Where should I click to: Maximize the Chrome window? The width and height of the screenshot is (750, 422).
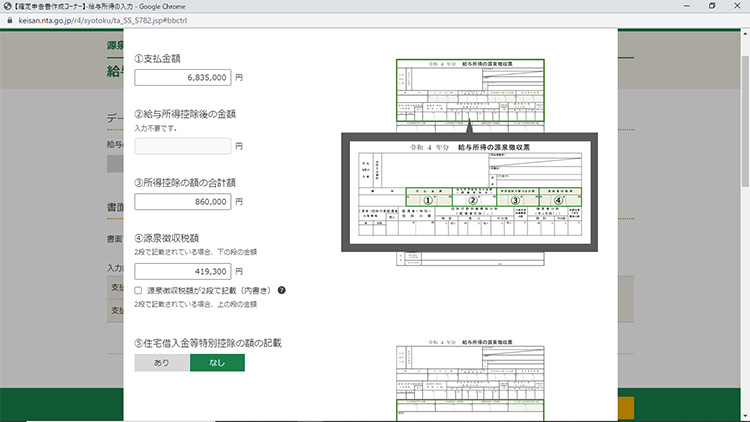click(712, 6)
